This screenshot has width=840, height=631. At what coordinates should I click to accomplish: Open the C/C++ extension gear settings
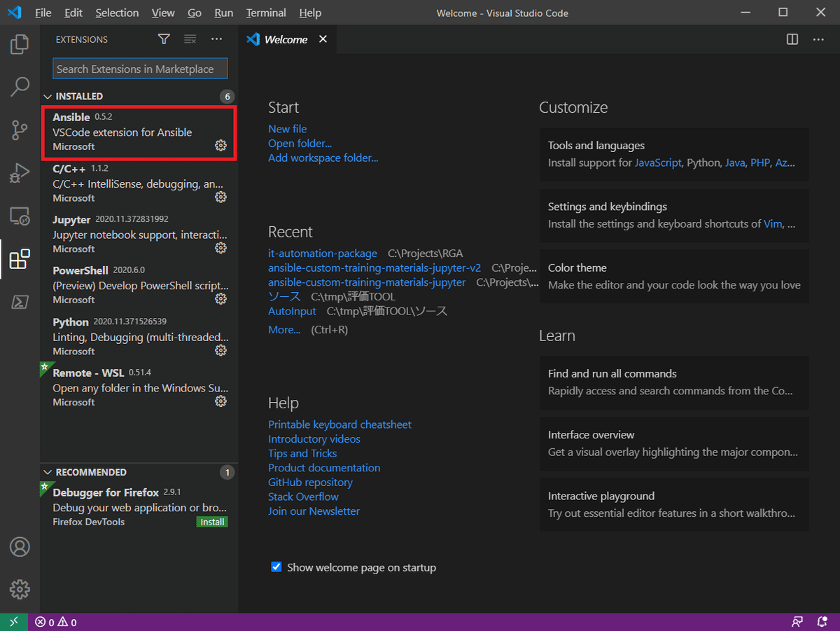click(220, 197)
